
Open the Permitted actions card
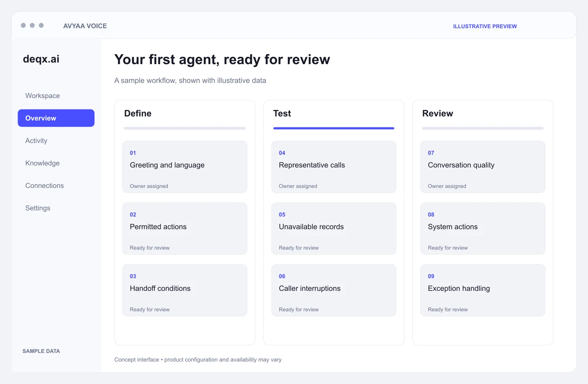[185, 229]
